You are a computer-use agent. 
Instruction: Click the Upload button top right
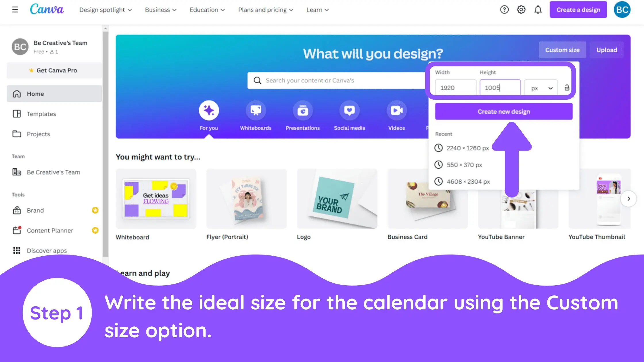[606, 49]
